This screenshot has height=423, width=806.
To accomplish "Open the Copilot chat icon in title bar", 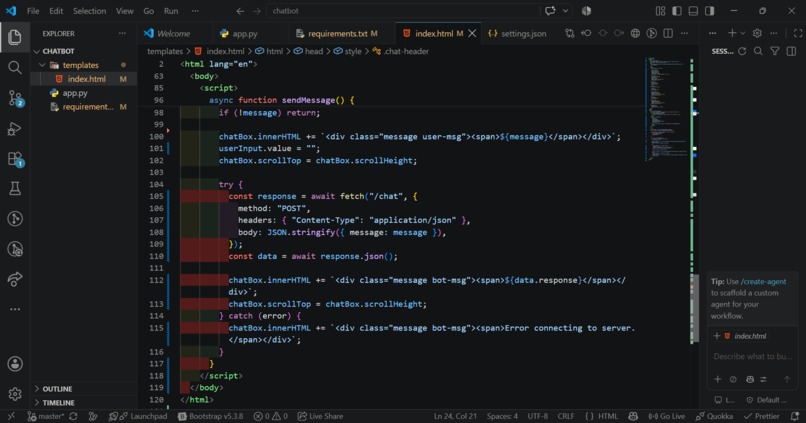I will coord(550,11).
